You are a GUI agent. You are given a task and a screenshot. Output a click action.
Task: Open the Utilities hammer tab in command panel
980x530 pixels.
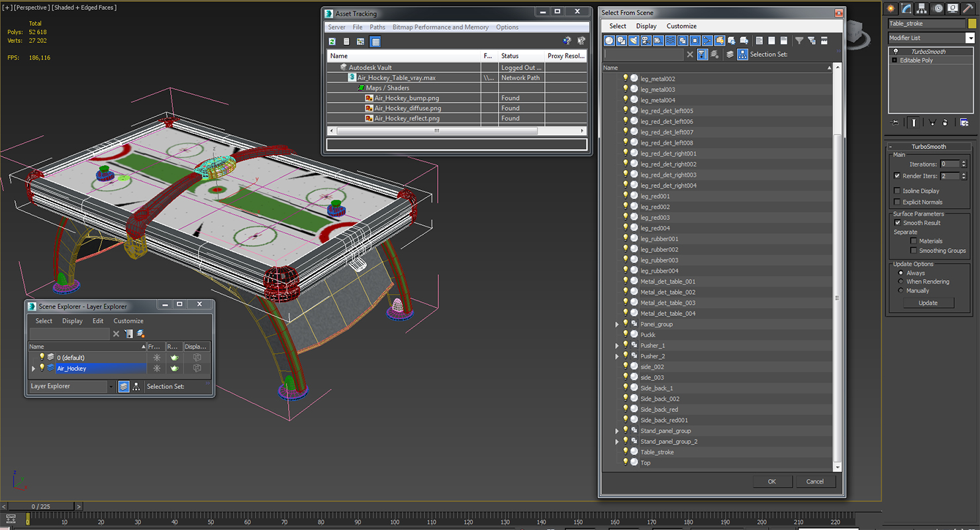point(969,8)
